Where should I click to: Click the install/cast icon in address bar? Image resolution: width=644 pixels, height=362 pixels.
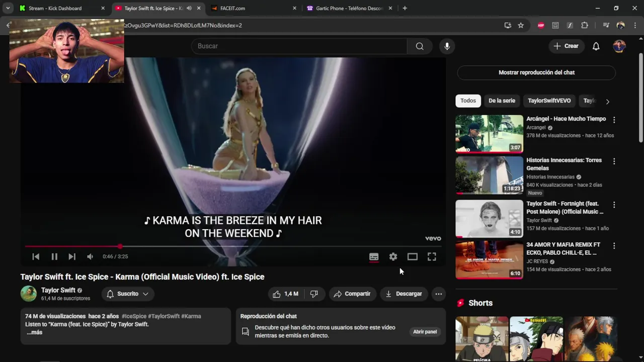pyautogui.click(x=508, y=25)
